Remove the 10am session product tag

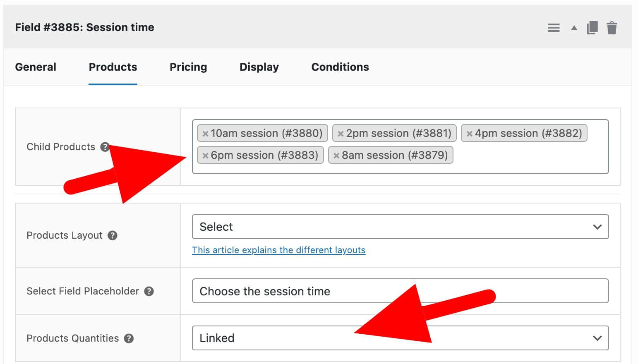point(205,134)
